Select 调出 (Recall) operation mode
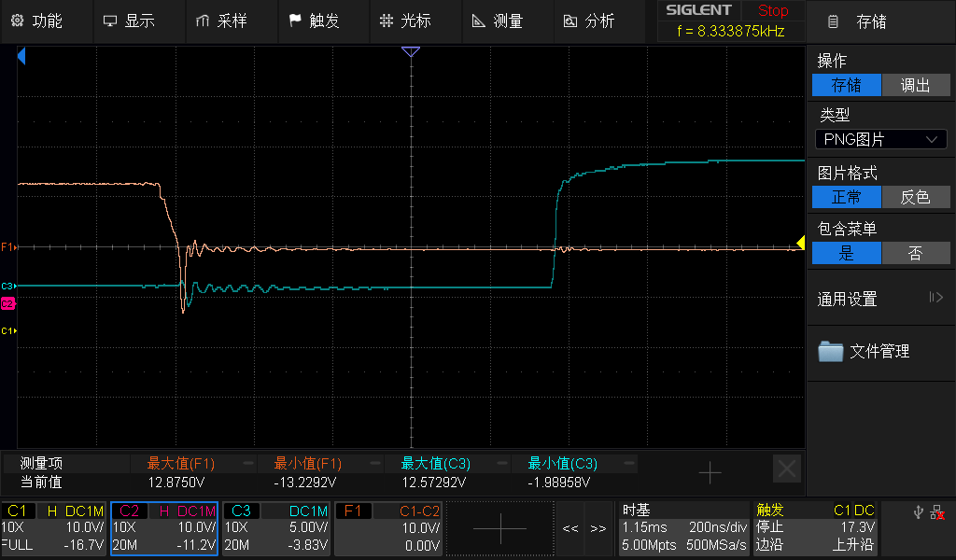Screen dimensions: 956x560 (916, 85)
